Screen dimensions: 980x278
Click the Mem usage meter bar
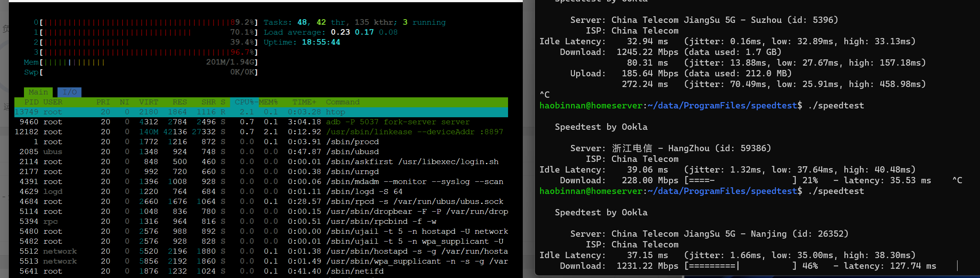[x=148, y=62]
